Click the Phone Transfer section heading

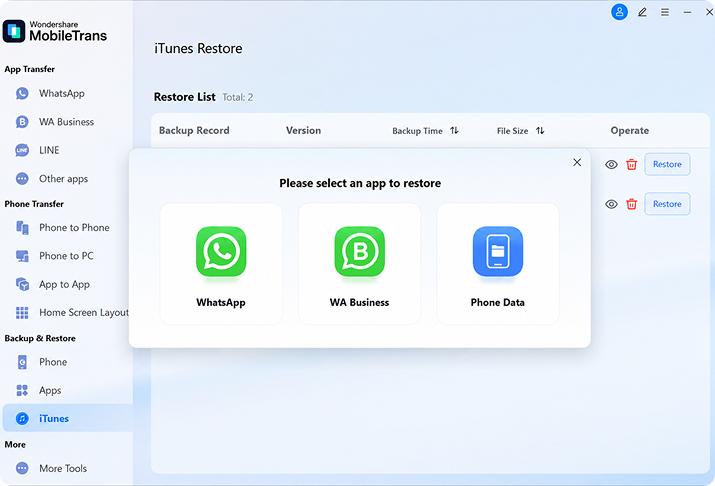[x=34, y=204]
